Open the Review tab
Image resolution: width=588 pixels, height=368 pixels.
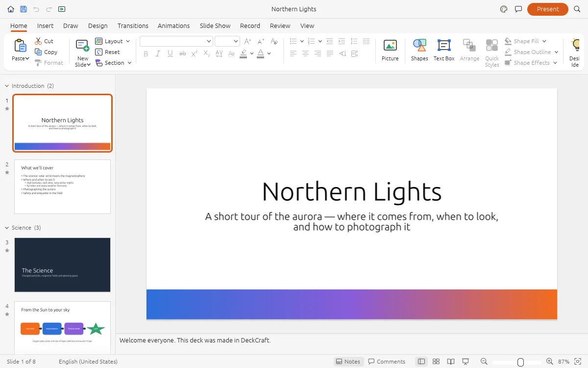pos(280,26)
